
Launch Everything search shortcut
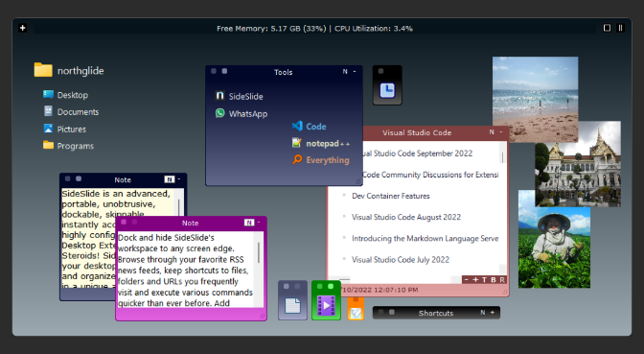pyautogui.click(x=320, y=160)
